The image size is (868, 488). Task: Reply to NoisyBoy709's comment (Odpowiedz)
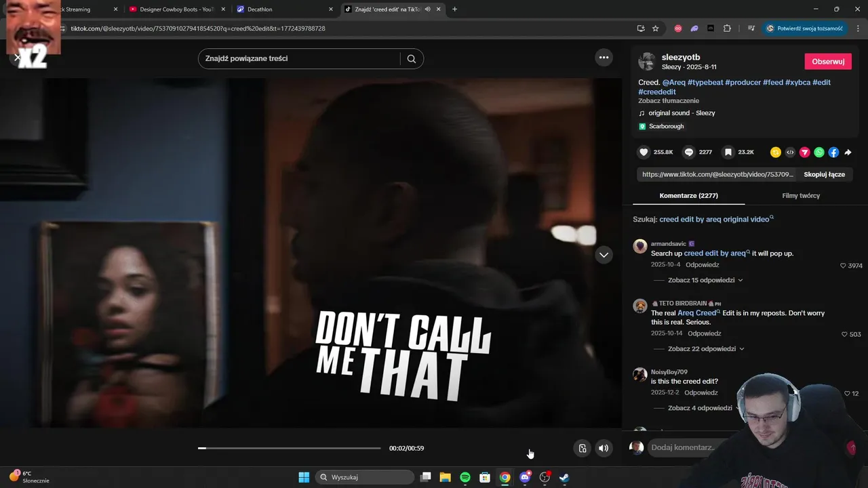(701, 393)
